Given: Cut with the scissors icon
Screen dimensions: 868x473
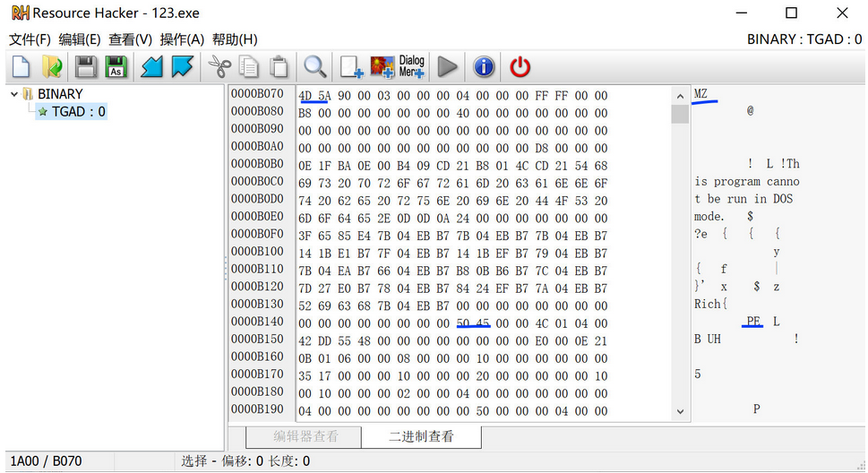Looking at the screenshot, I should (219, 67).
